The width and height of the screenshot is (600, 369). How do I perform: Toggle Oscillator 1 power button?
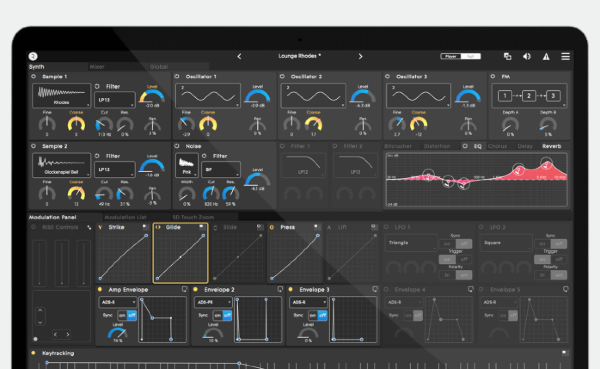click(x=177, y=77)
